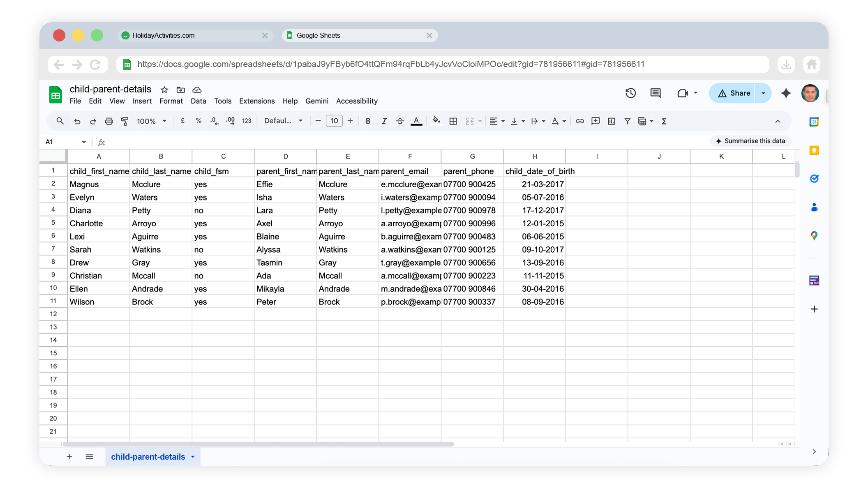Click the font size input field
Viewport: 868px width, 488px height.
pos(334,121)
